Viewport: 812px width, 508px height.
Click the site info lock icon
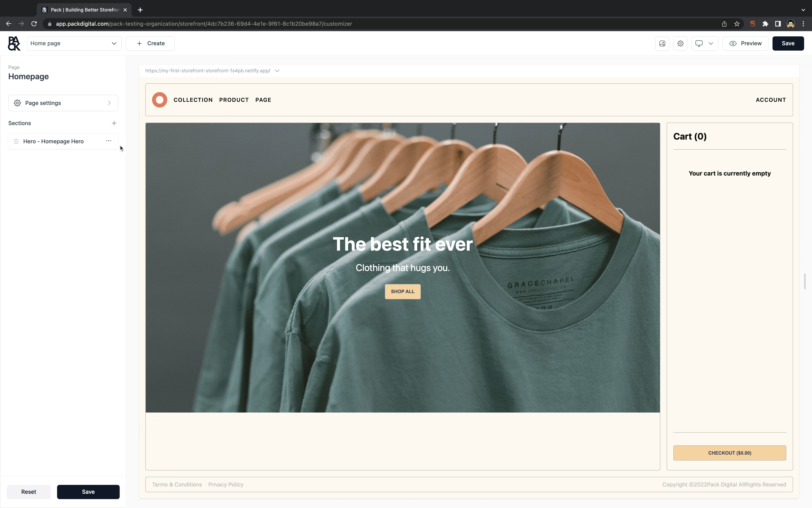pos(50,24)
